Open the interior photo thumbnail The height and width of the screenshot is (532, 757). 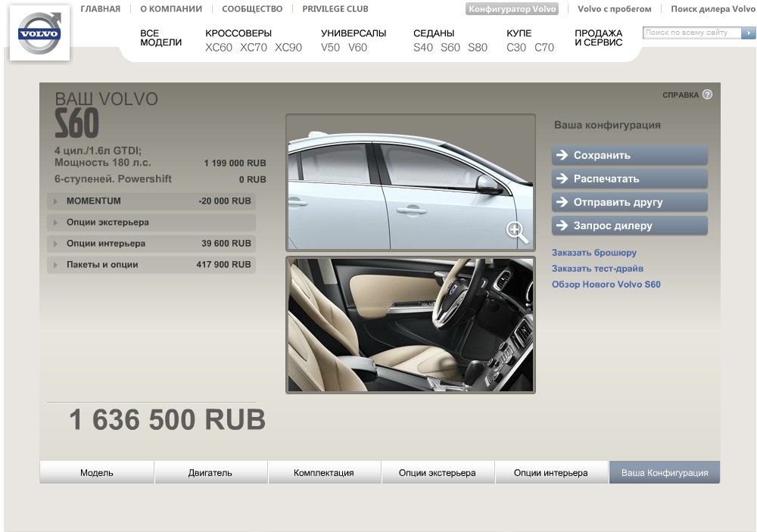410,325
